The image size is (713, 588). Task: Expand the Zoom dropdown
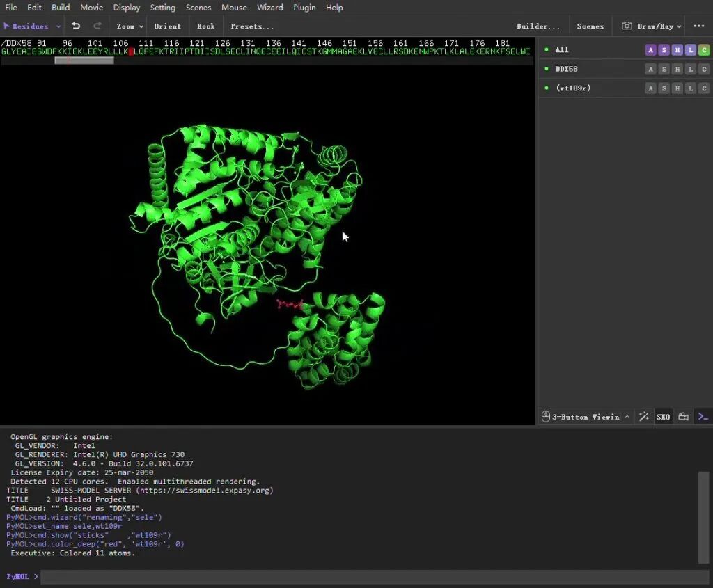point(130,26)
